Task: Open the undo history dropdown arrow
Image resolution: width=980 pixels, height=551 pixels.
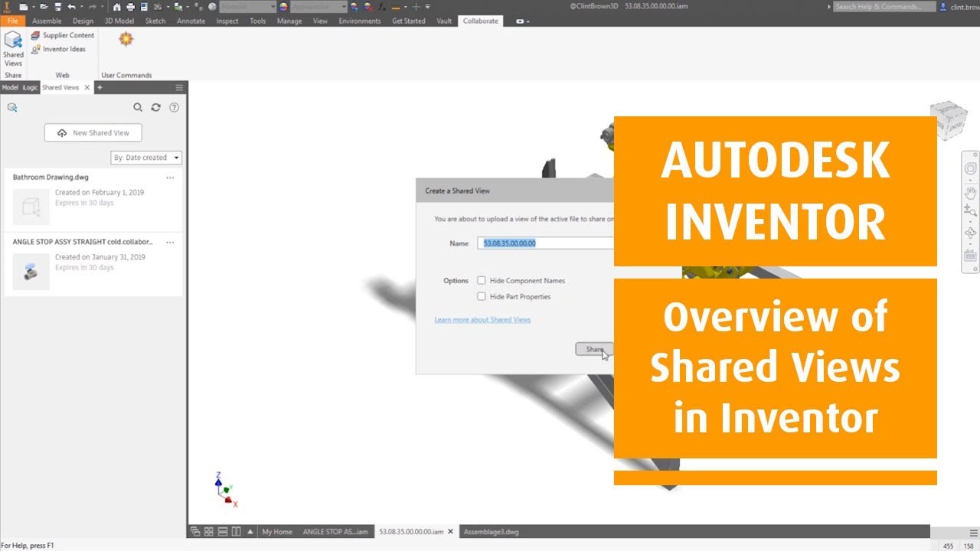Action: coord(81,6)
